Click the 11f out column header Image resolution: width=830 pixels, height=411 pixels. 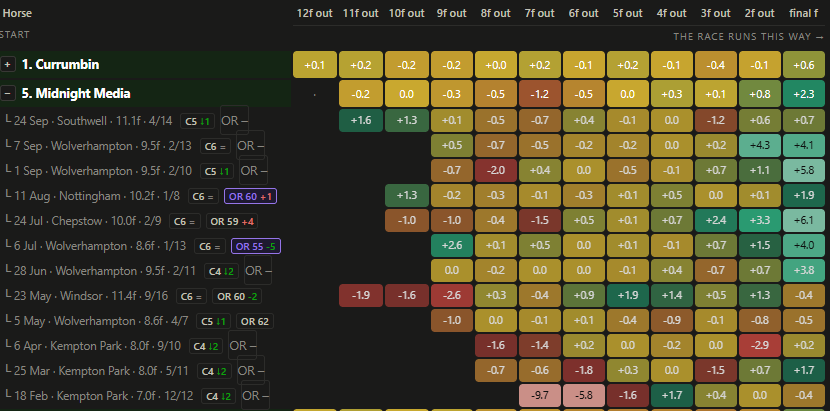[x=360, y=13]
